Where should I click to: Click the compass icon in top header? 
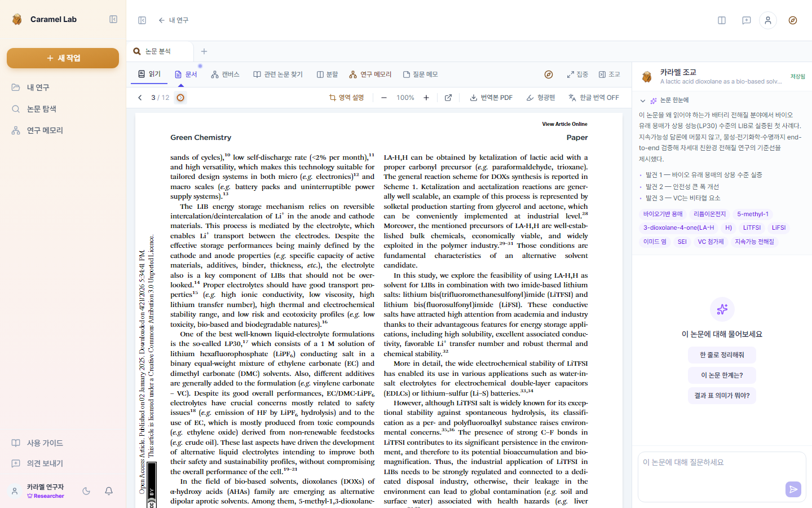tap(793, 20)
